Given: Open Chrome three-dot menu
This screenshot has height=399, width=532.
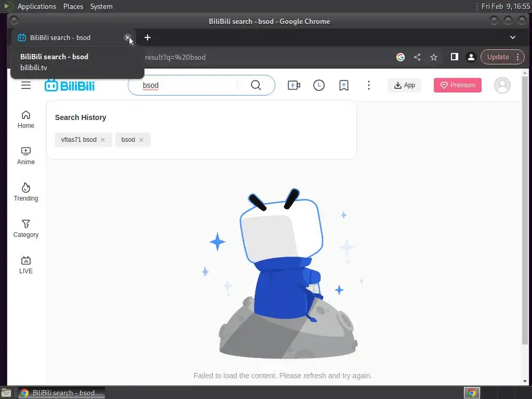Looking at the screenshot, I should (x=518, y=57).
